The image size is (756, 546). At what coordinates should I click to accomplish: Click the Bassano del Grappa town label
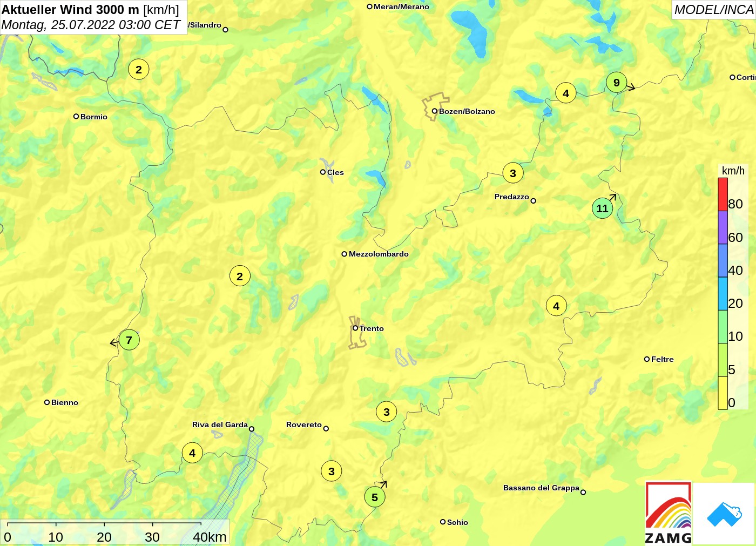(x=541, y=488)
